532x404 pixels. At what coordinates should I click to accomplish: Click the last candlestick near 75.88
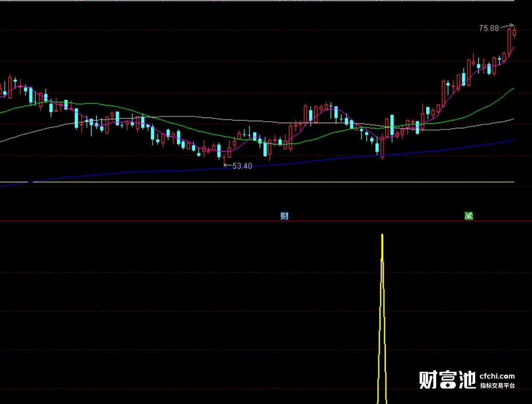click(514, 32)
